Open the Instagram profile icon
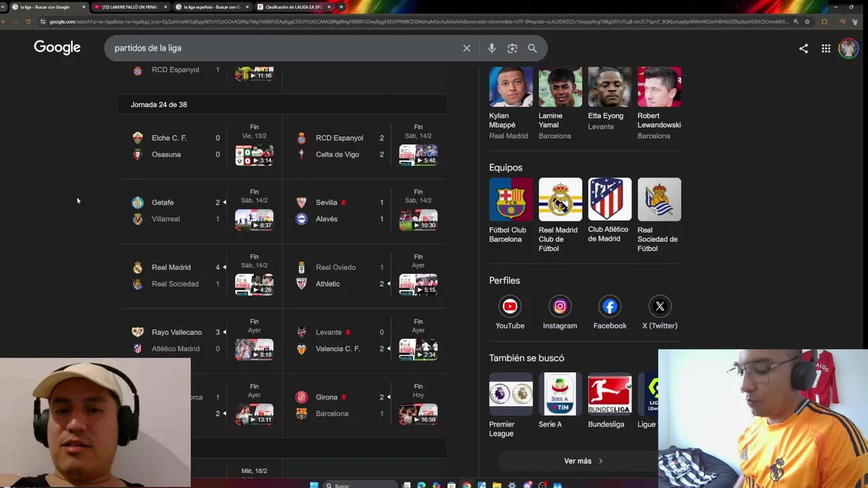 pos(560,306)
